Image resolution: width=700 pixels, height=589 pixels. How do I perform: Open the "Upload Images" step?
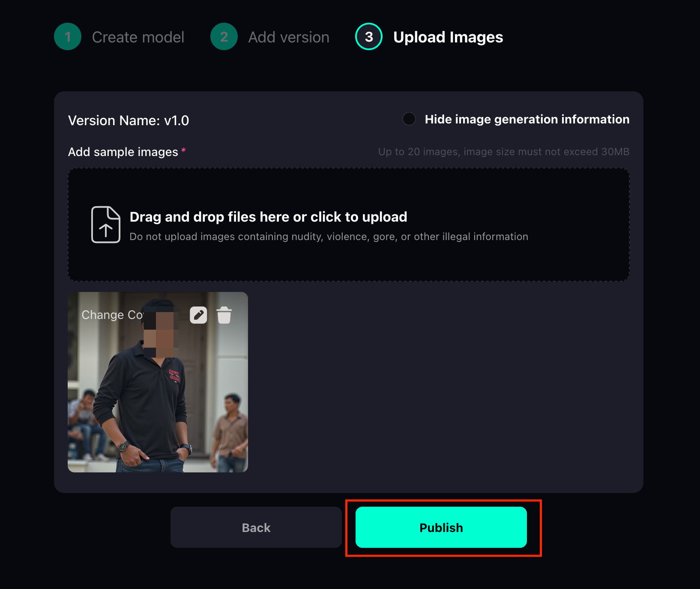point(448,37)
